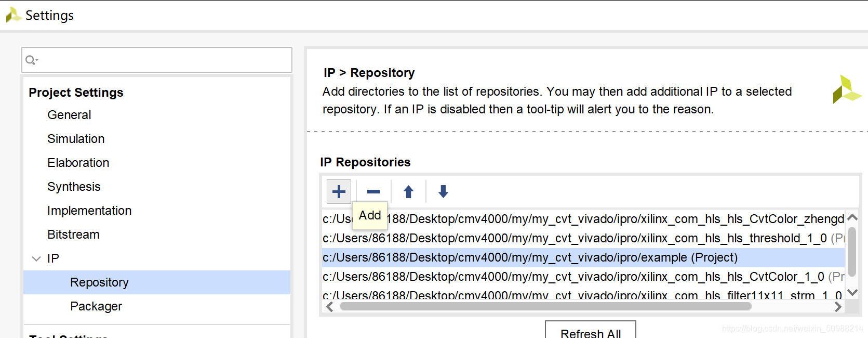Click the horizontal scroll-left arrow
This screenshot has width=868, height=338.
[x=329, y=307]
